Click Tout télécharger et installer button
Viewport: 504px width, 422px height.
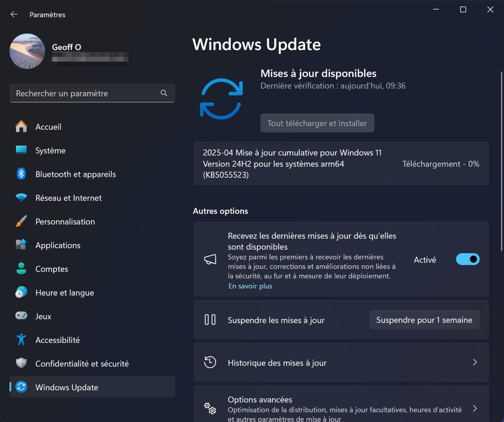(317, 123)
